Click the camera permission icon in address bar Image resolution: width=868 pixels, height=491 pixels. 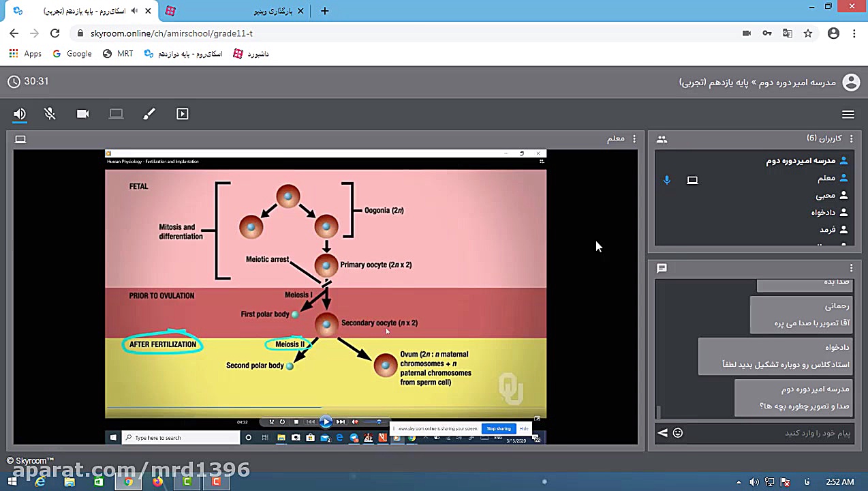pyautogui.click(x=747, y=33)
